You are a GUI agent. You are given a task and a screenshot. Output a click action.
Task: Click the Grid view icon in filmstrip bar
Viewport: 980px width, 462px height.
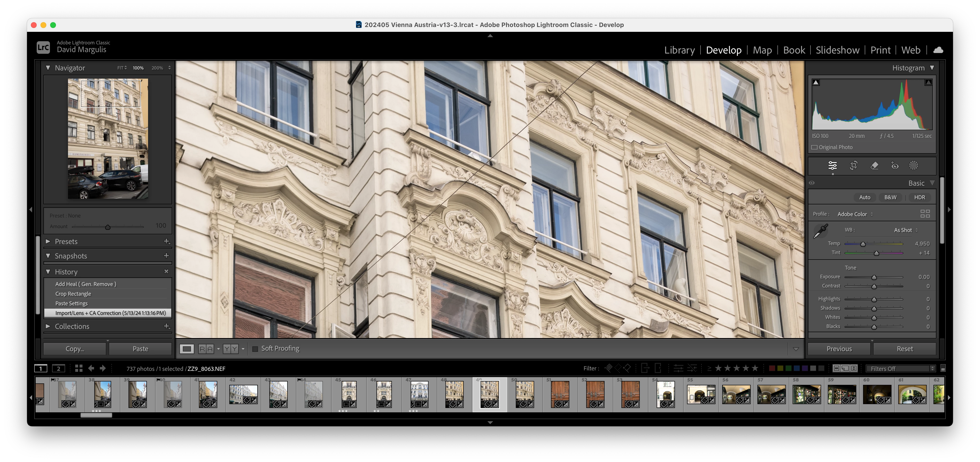tap(79, 368)
